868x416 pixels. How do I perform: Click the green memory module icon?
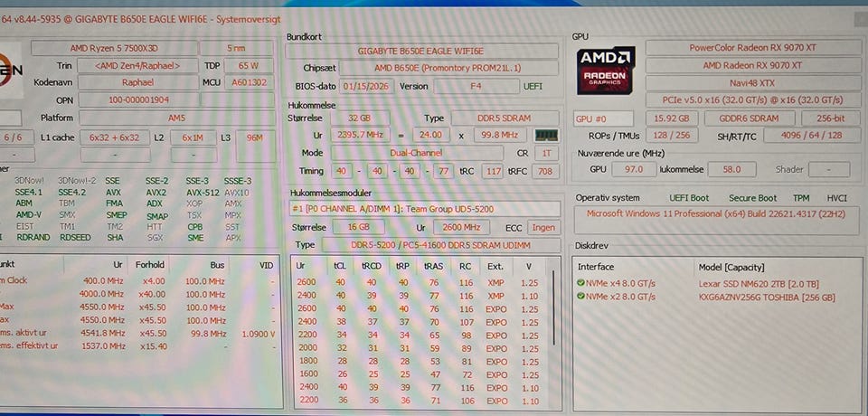[x=546, y=135]
